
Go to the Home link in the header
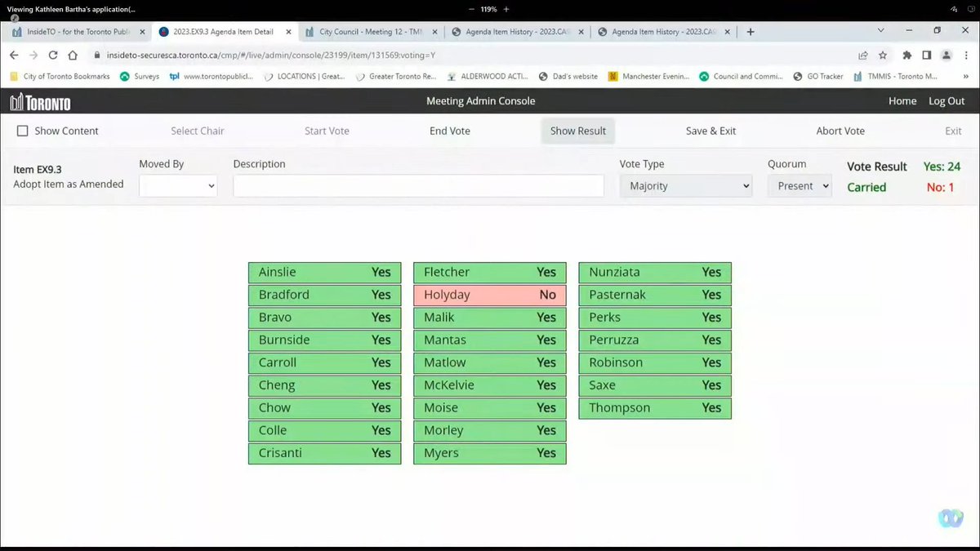click(902, 101)
